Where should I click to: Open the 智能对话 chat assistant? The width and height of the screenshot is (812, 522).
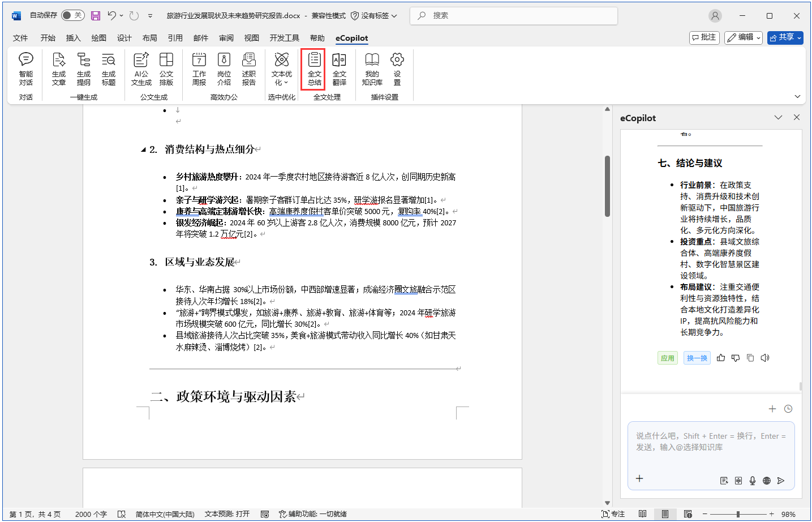25,69
